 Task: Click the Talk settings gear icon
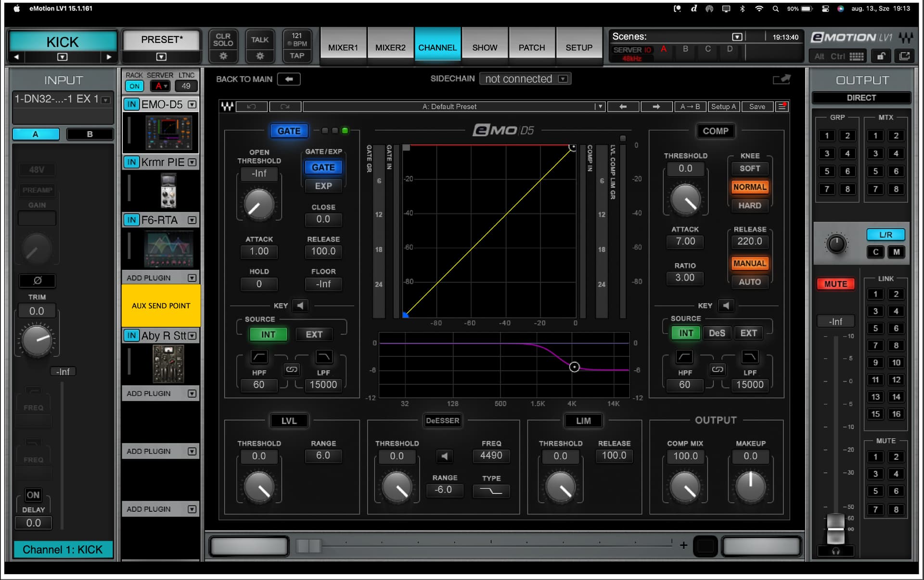(259, 56)
